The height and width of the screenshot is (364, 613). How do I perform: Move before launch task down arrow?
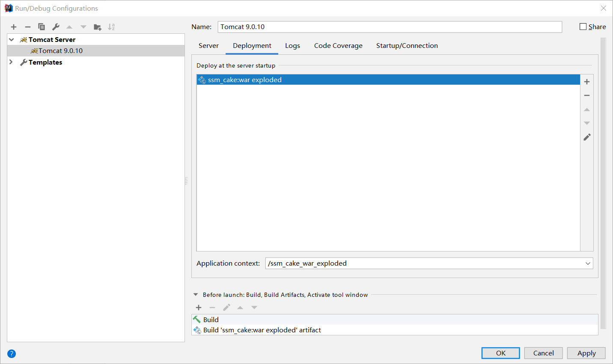tap(254, 308)
